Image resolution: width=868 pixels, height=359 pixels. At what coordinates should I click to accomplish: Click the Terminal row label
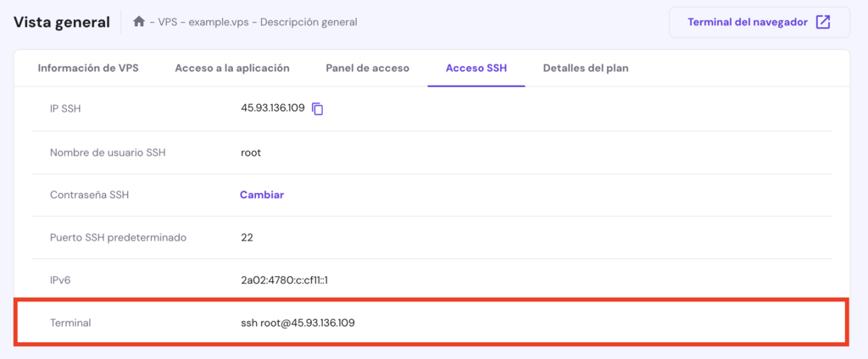[70, 323]
